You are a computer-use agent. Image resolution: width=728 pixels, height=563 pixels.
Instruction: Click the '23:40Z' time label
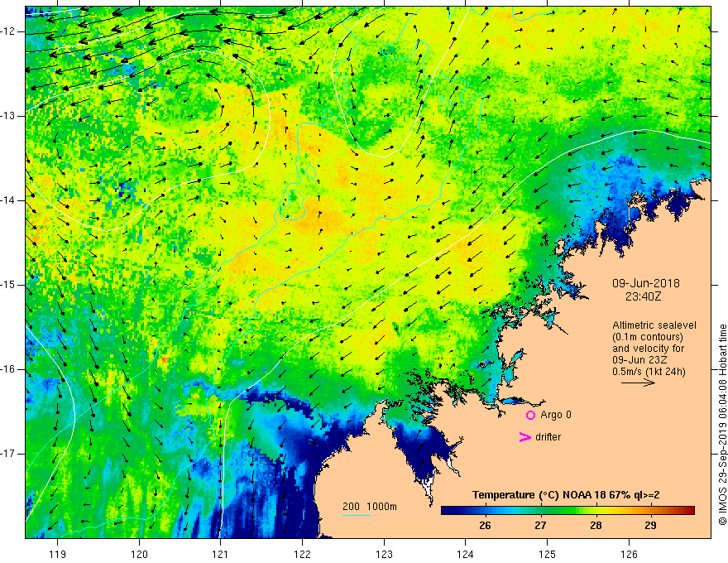pos(643,296)
